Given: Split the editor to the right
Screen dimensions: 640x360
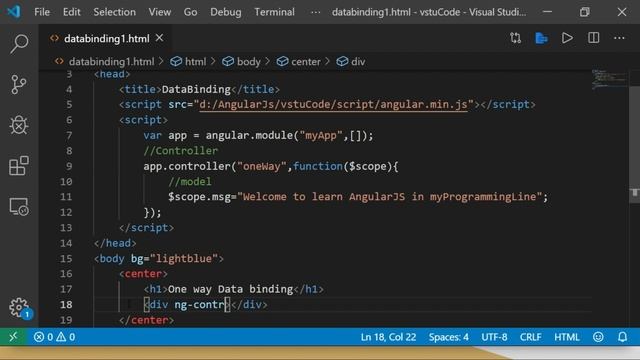Looking at the screenshot, I should click(x=593, y=38).
